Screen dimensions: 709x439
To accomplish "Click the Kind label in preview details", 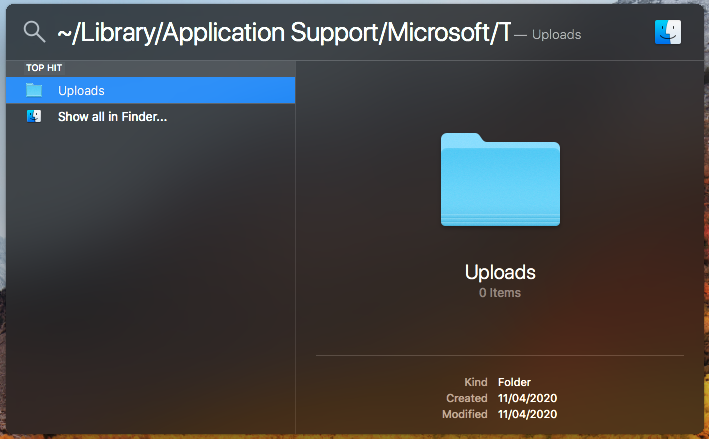I will pos(476,382).
